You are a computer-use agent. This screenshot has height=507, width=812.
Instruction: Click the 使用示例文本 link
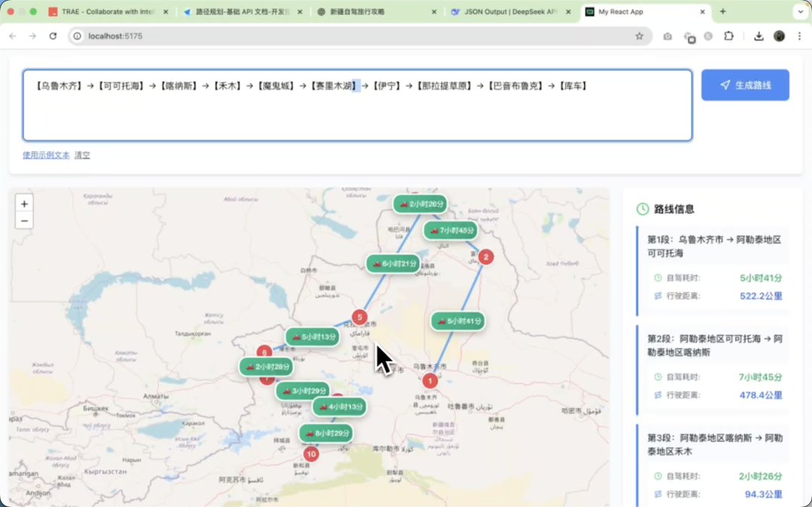(x=46, y=155)
